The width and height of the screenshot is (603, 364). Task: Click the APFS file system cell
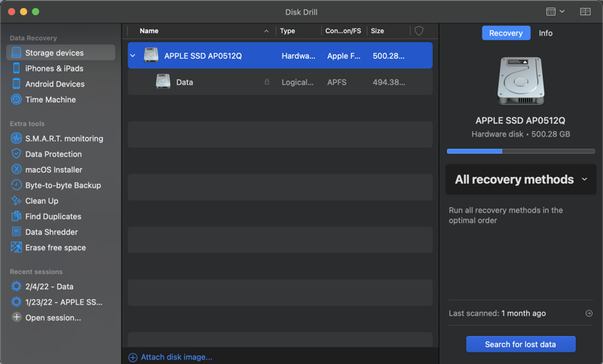(336, 82)
